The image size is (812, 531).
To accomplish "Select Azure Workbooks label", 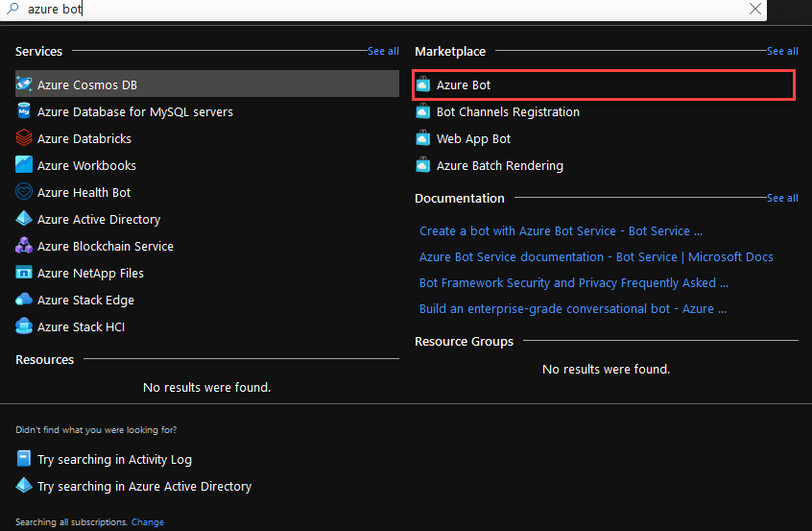I will pyautogui.click(x=86, y=166).
